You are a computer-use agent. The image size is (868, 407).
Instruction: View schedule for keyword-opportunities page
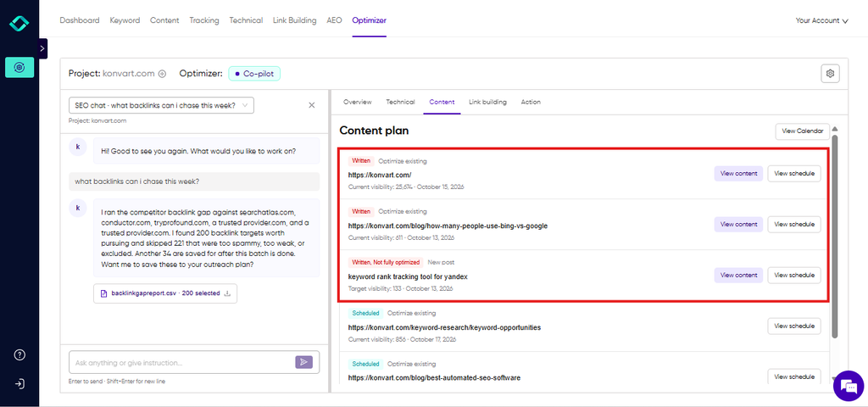point(793,326)
